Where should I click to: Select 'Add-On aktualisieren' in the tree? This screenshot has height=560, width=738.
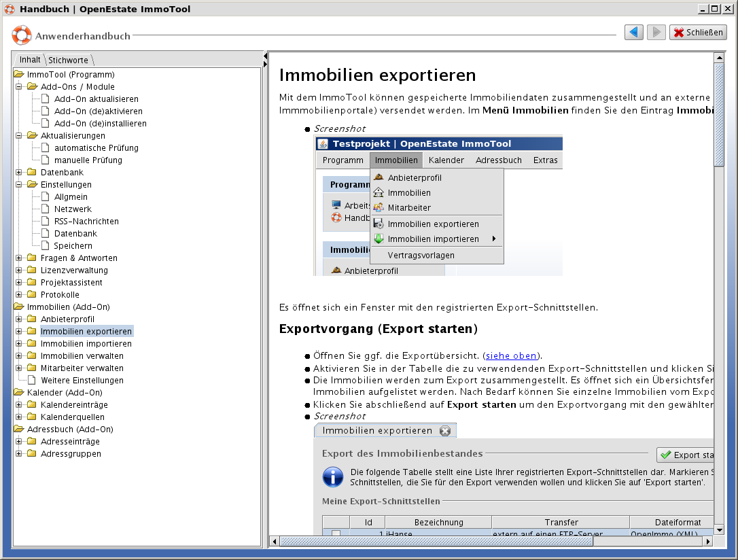(x=96, y=99)
